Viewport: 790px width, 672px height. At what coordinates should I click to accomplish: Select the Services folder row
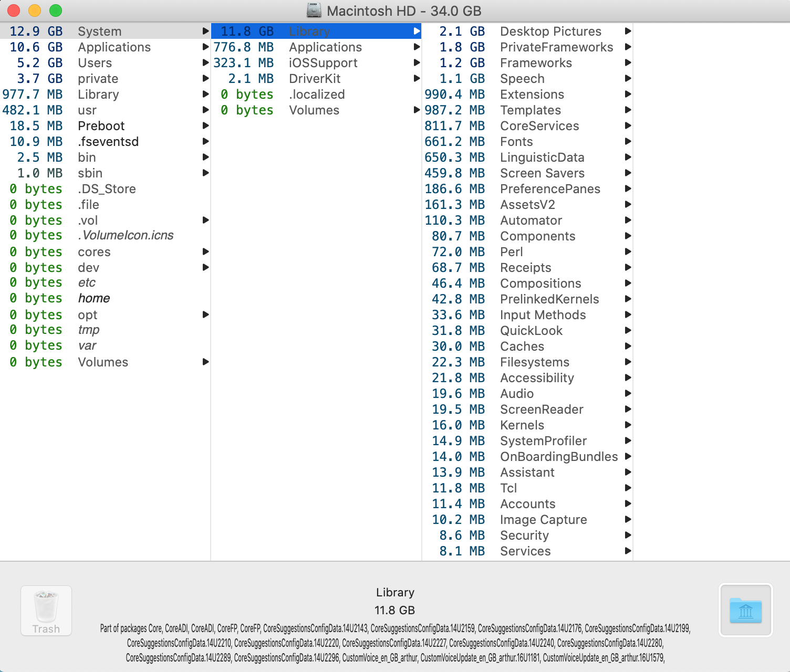527,551
